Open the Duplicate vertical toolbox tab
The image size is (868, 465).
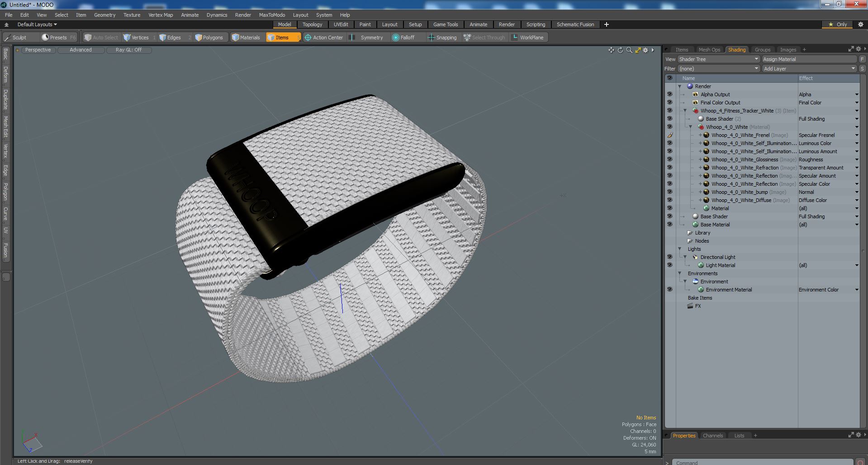click(6, 99)
